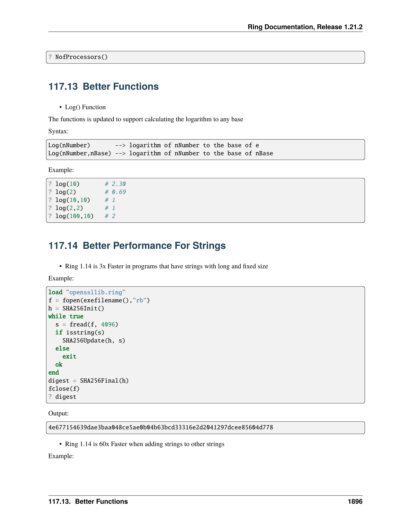Click the "digest = SHA256Final(h)" code line
The image size is (411, 532).
pos(88,381)
